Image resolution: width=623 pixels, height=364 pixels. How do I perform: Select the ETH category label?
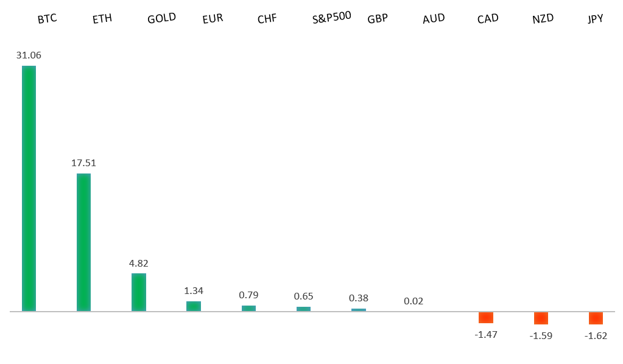pyautogui.click(x=102, y=19)
